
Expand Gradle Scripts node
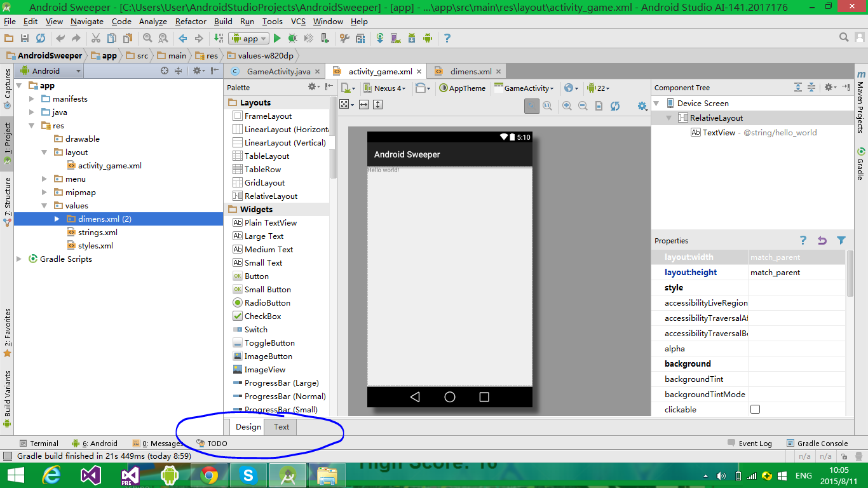pos(19,259)
